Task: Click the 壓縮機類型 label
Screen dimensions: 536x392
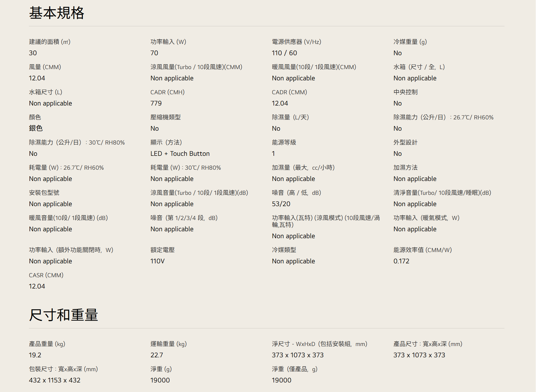Action: 165,117
